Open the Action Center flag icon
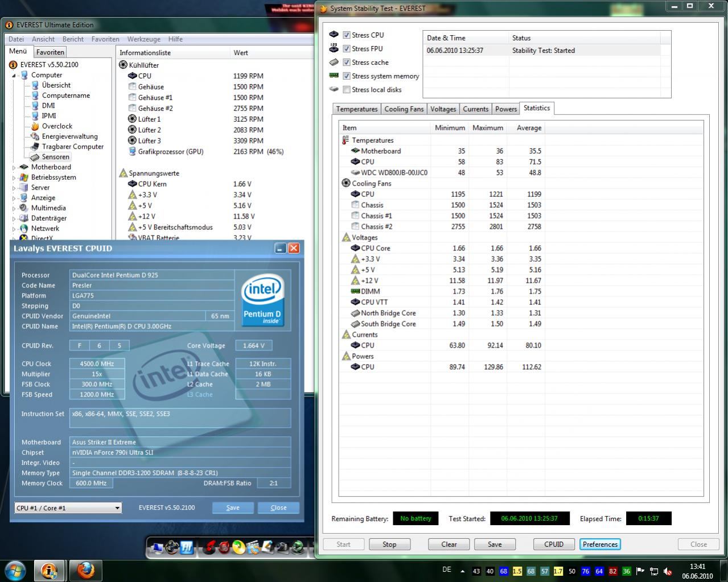 640,571
